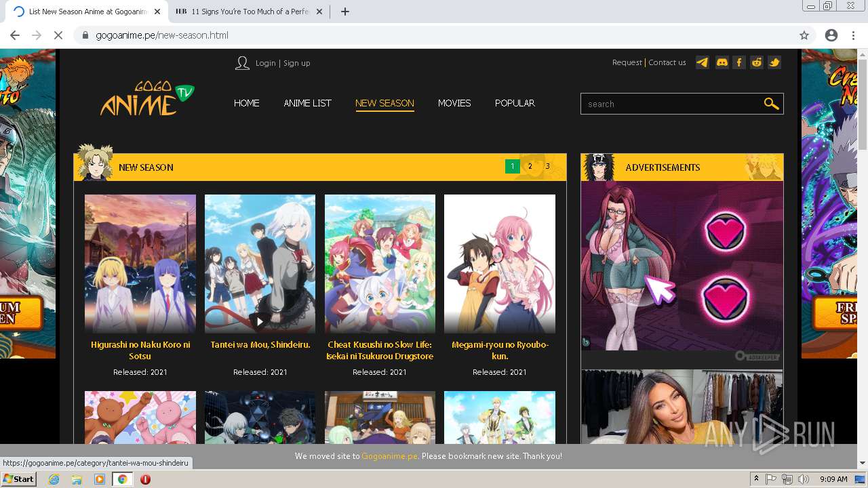The width and height of the screenshot is (868, 488).
Task: Click the GogoAnime TV logo
Action: click(147, 99)
